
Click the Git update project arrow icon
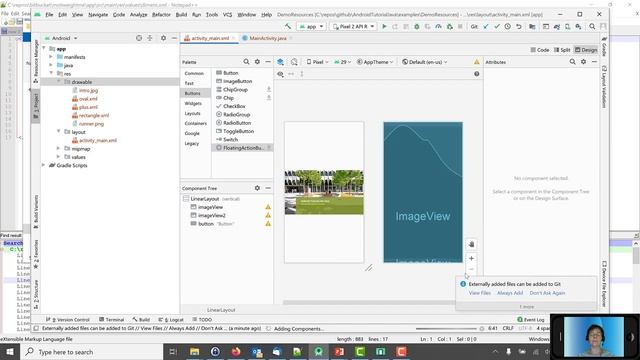click(x=486, y=27)
